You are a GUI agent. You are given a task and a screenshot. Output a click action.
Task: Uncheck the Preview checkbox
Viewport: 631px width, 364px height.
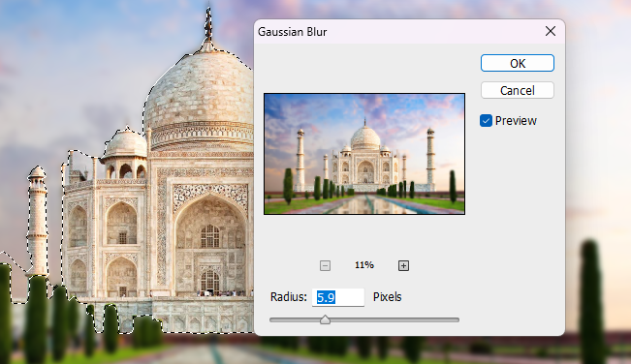(x=486, y=121)
